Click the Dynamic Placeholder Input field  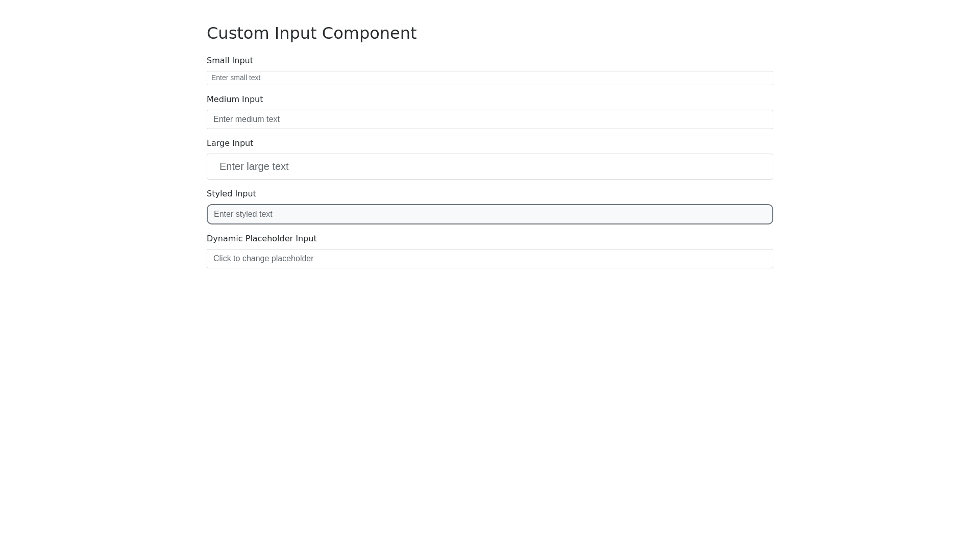pos(489,259)
